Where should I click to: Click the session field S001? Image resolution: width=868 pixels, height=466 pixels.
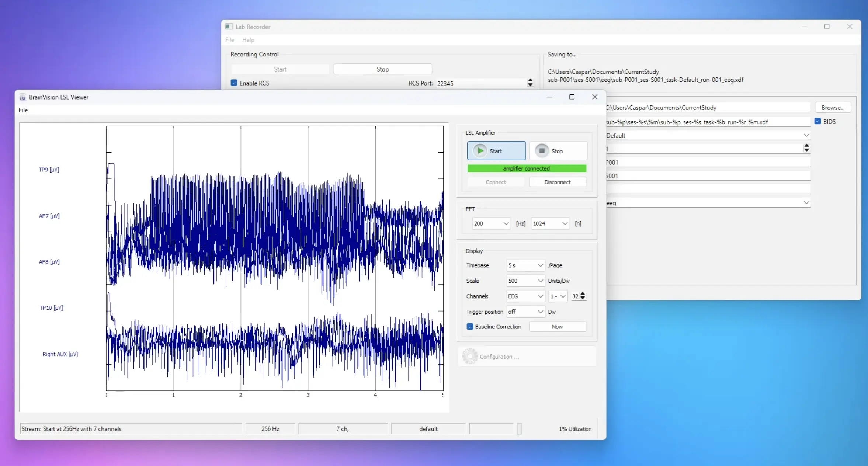[708, 176]
